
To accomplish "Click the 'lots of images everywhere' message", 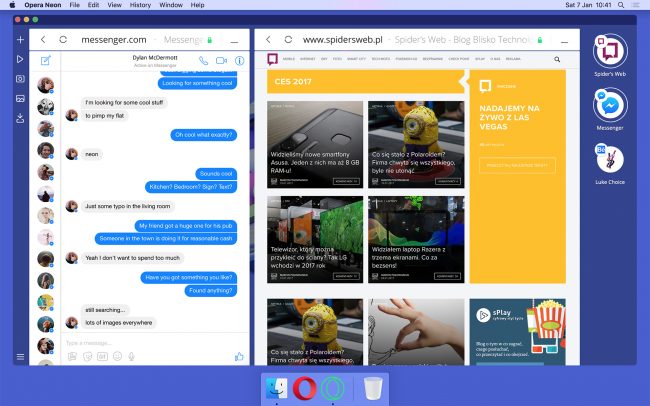I will tap(119, 323).
